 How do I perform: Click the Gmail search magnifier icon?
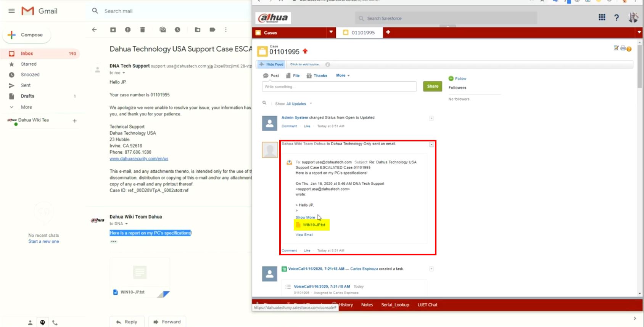click(x=95, y=11)
